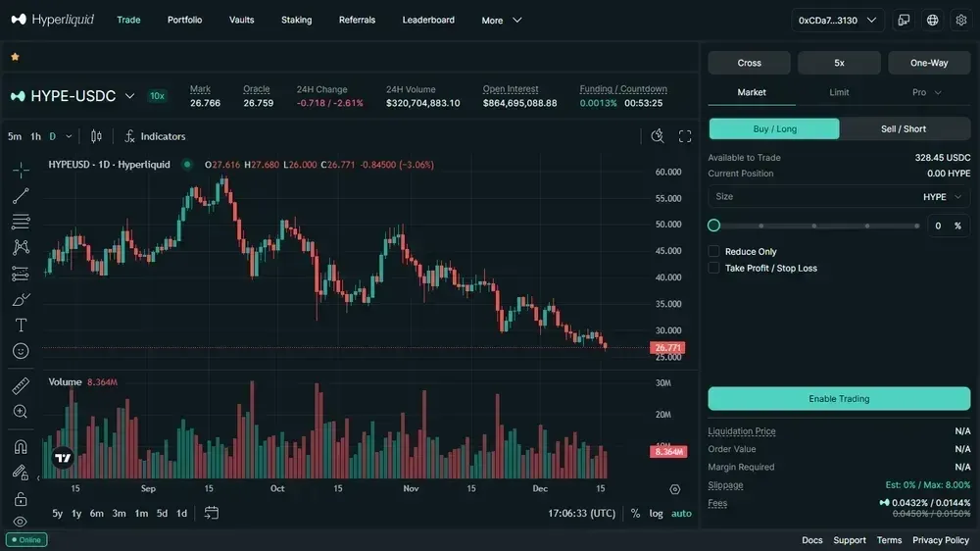Collapse the drawing toolbar arrow

point(38,478)
